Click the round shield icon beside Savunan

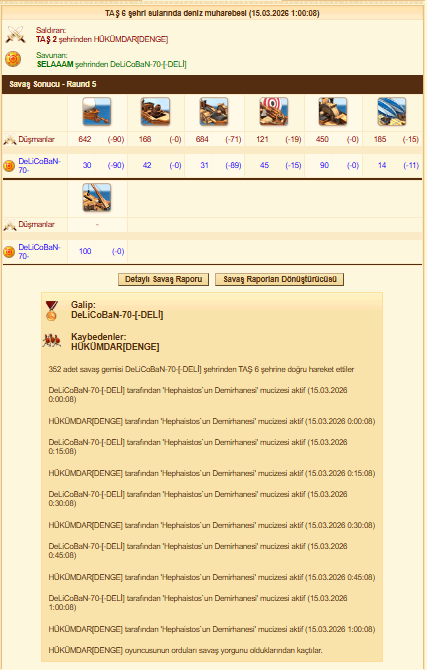point(13,59)
